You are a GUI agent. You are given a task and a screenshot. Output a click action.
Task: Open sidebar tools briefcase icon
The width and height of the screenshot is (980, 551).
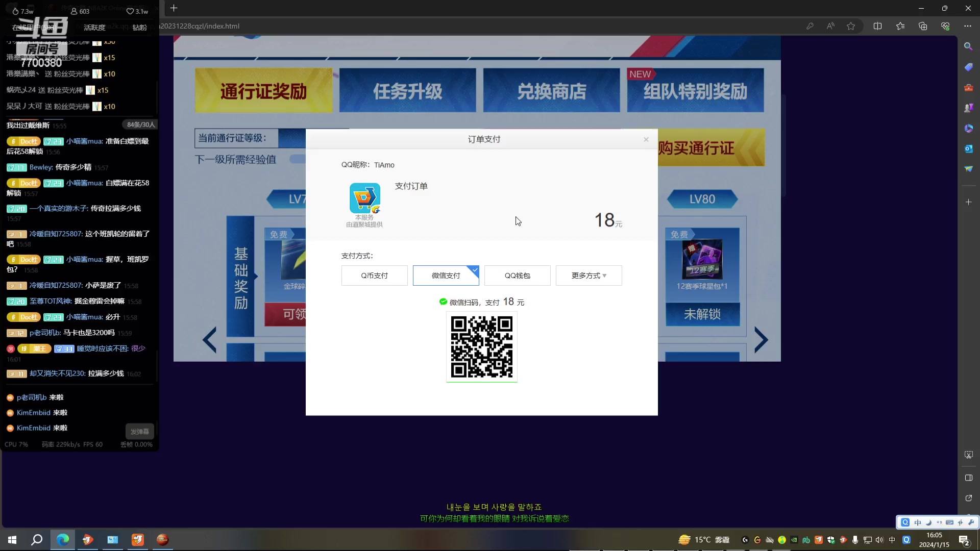click(x=968, y=87)
